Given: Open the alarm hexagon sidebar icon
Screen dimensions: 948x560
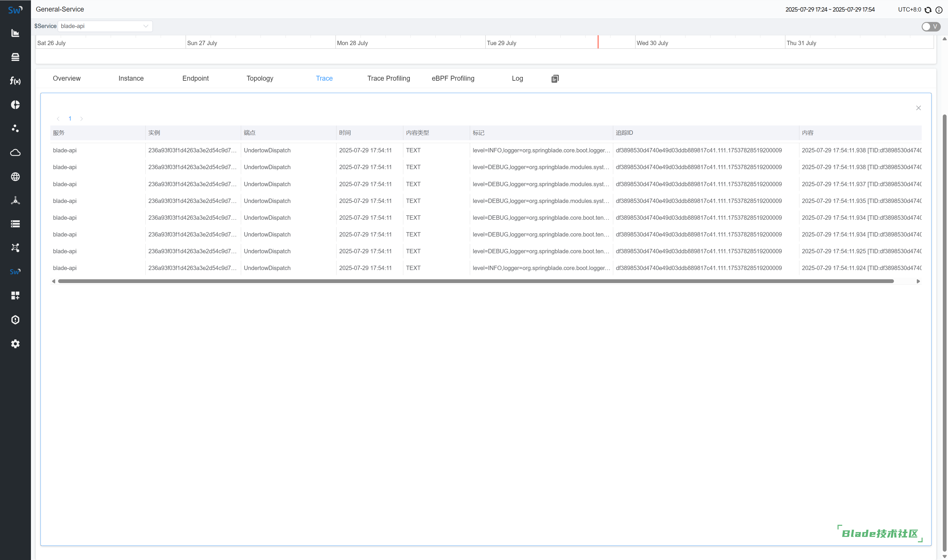Looking at the screenshot, I should click(15, 320).
